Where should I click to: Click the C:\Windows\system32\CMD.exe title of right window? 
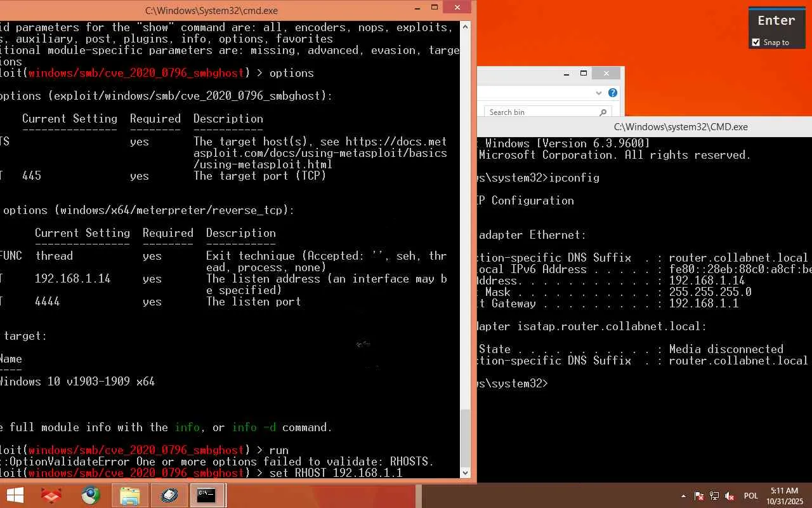pos(681,127)
